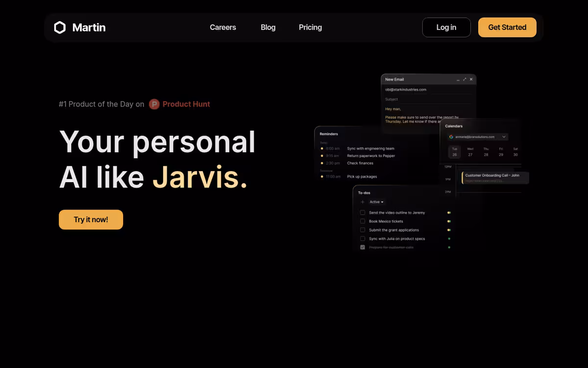Click the Try it now! button

pos(91,220)
